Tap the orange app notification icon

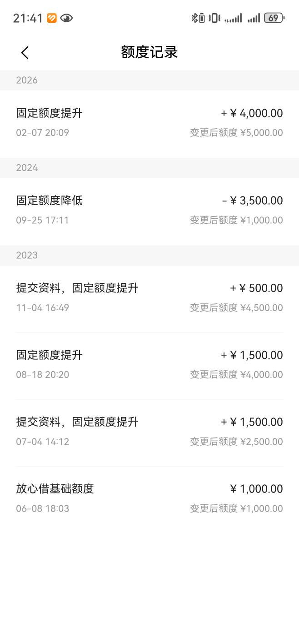52,18
